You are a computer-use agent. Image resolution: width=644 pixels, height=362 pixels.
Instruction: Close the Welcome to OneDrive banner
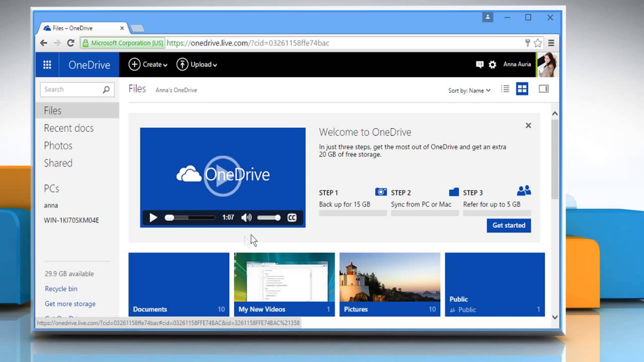pyautogui.click(x=528, y=126)
